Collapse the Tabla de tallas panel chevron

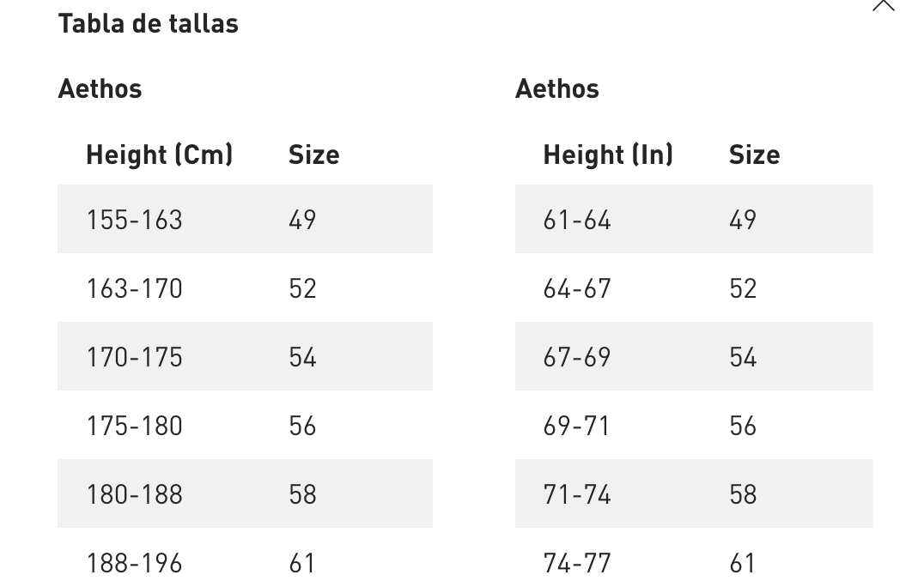coord(883,5)
